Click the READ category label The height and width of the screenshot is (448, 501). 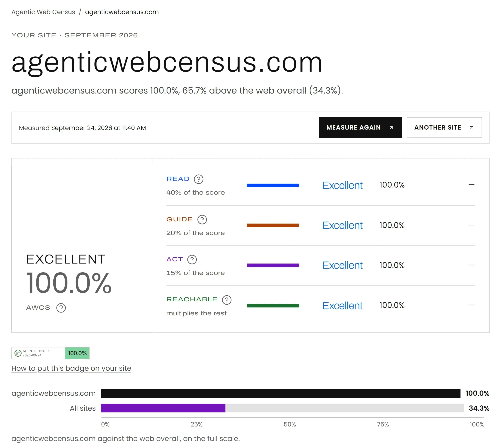point(178,179)
